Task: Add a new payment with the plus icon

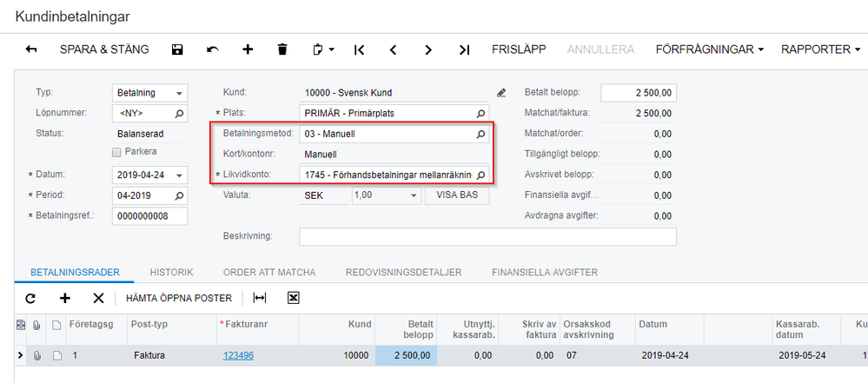Action: coord(248,50)
